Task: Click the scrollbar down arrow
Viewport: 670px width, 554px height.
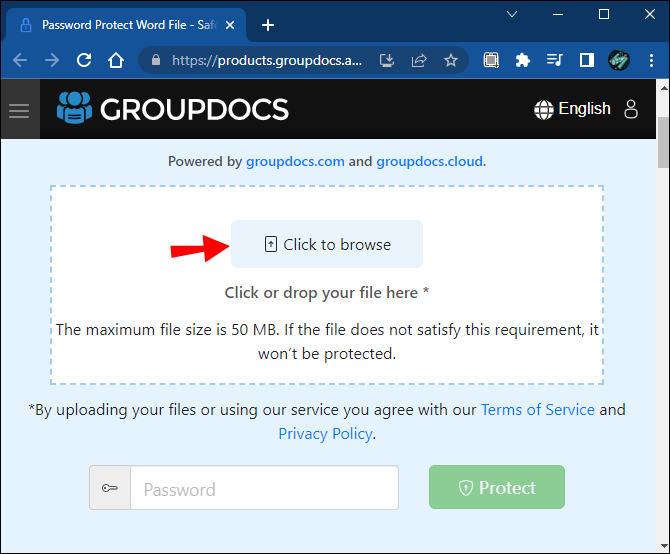Action: point(664,545)
